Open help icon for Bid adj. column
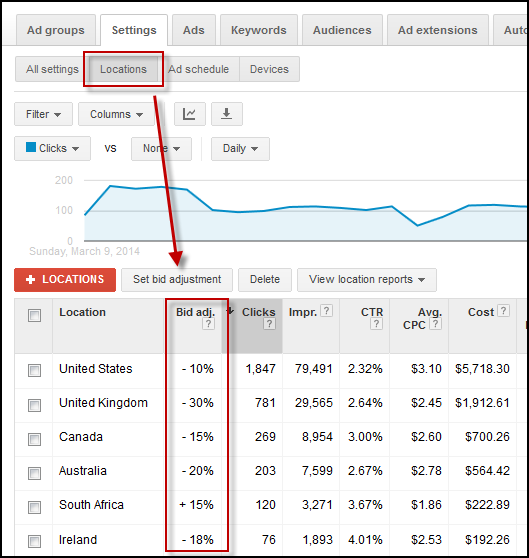Image resolution: width=529 pixels, height=558 pixels. (x=208, y=324)
